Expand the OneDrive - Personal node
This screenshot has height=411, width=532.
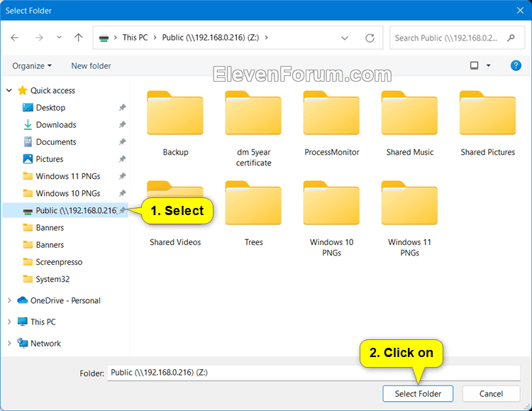click(x=9, y=300)
